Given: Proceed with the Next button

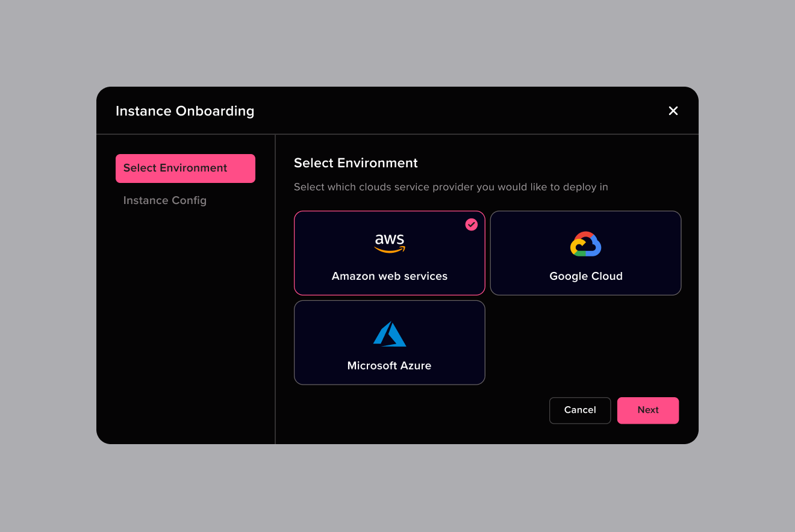Looking at the screenshot, I should [x=648, y=410].
